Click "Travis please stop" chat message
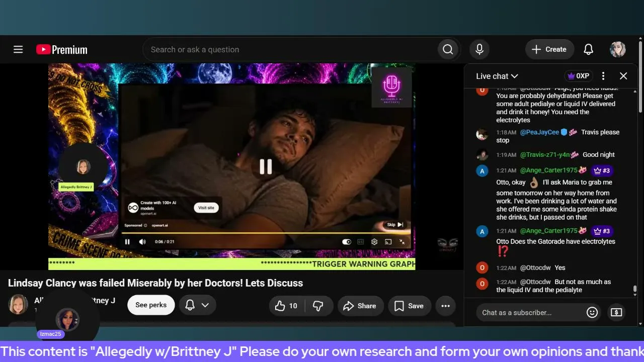 558,136
